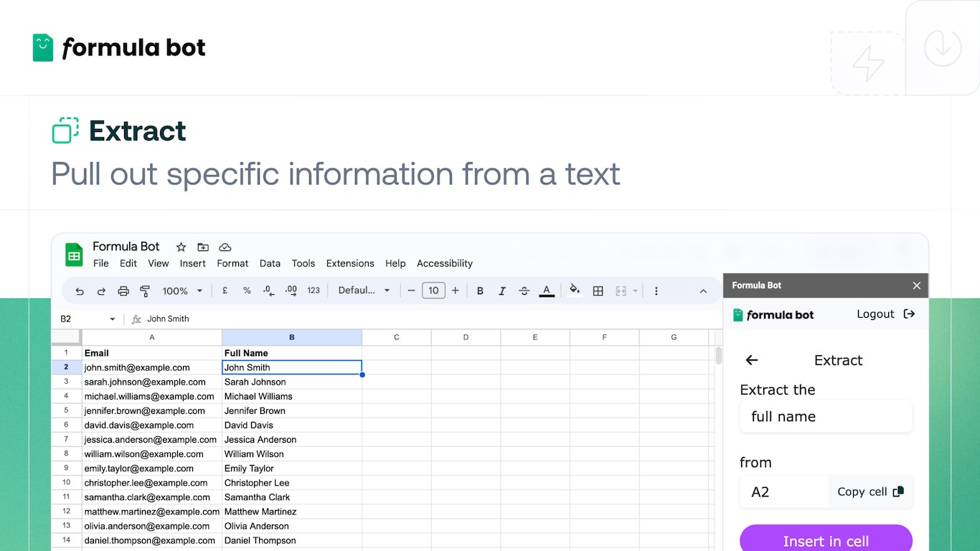Open the three-dot More toolbar options

pyautogui.click(x=656, y=291)
